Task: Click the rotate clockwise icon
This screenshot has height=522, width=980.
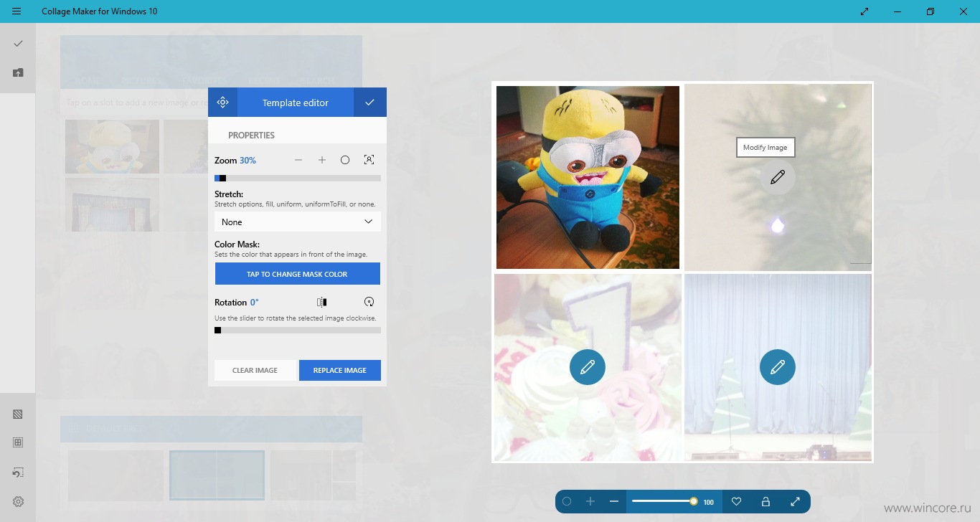Action: coord(369,302)
